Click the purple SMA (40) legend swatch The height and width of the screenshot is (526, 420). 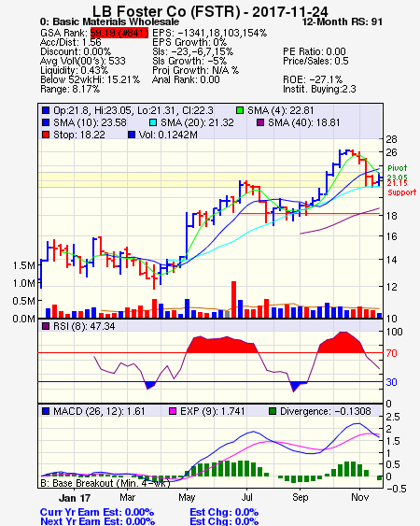[260, 122]
